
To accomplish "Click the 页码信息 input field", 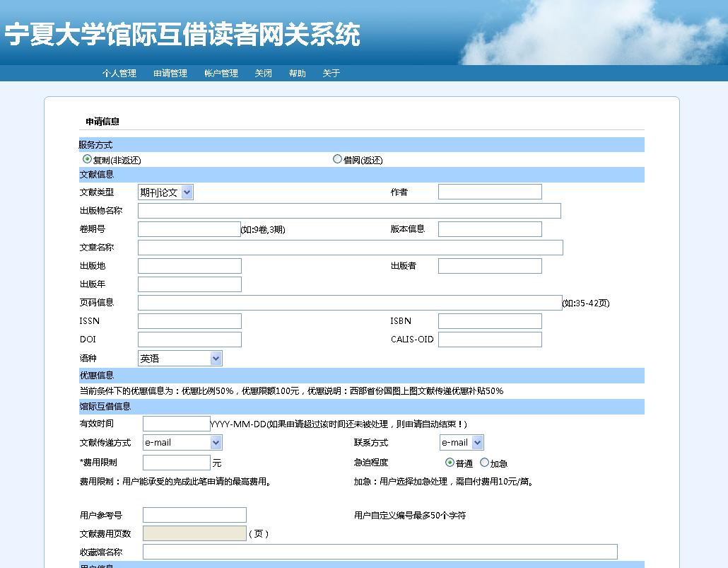I will [350, 303].
